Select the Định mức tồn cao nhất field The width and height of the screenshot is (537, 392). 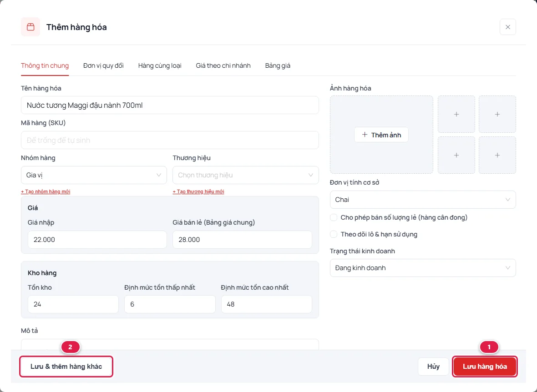[x=266, y=304]
